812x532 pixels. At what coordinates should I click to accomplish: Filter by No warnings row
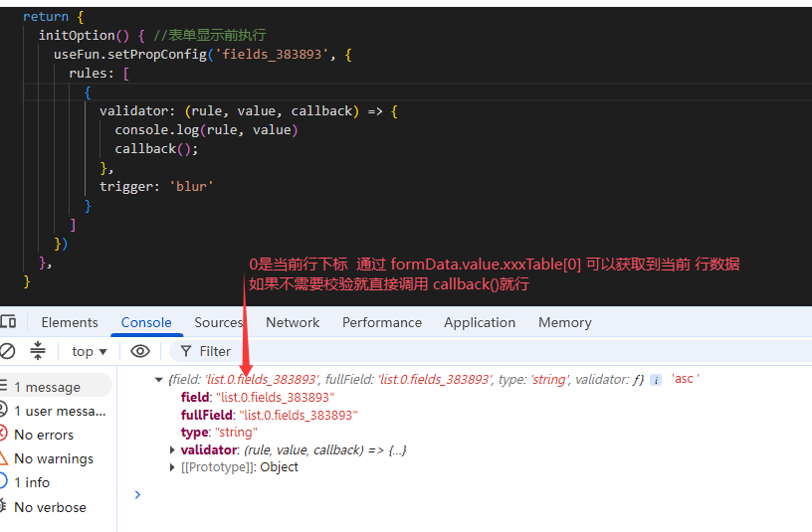click(x=56, y=458)
